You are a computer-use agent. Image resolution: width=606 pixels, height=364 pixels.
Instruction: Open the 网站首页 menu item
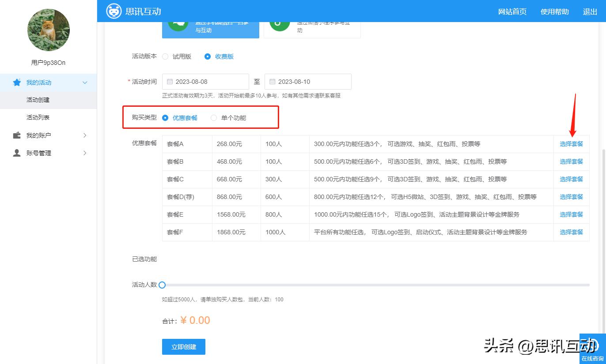point(512,11)
